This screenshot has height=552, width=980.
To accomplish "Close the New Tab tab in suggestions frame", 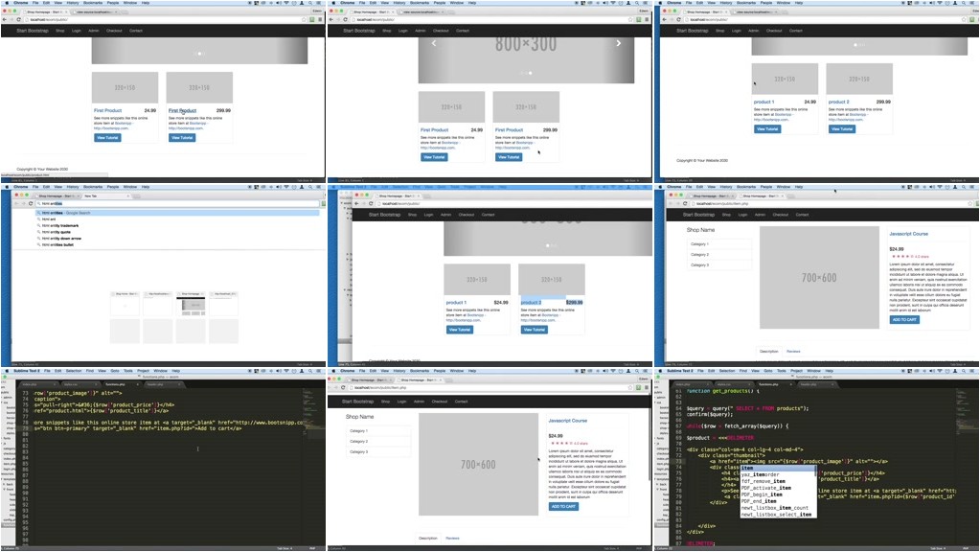I will coord(128,195).
